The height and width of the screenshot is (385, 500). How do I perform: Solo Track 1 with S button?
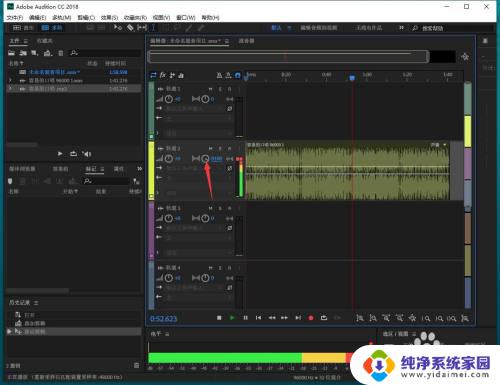click(x=220, y=89)
